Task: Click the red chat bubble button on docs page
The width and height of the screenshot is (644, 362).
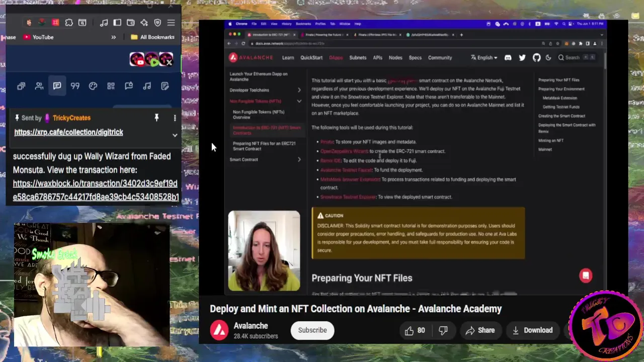Action: click(x=586, y=276)
